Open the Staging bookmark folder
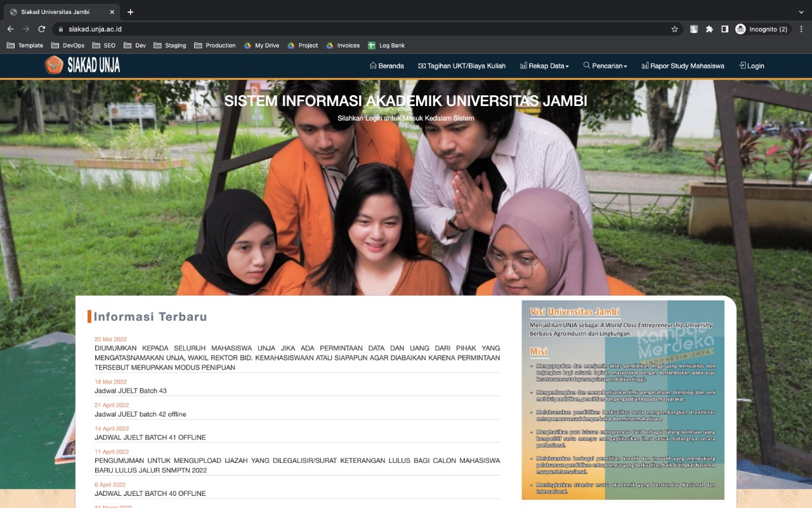The height and width of the screenshot is (508, 812). [169, 46]
